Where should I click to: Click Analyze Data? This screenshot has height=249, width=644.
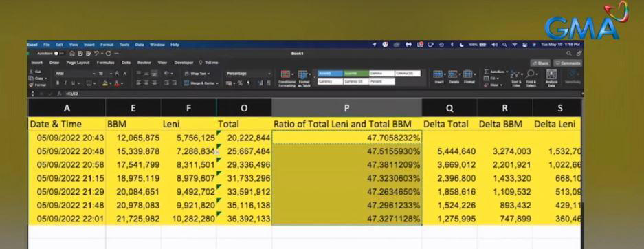click(x=552, y=78)
